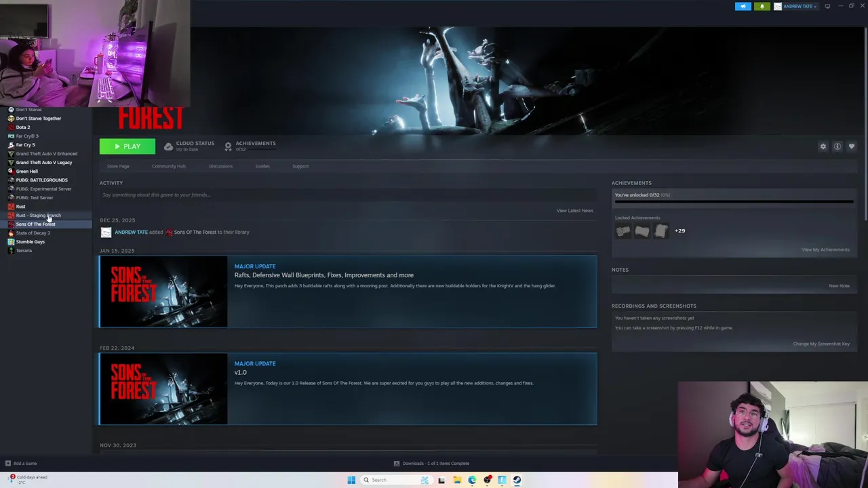
Task: Open the Support tab
Action: (x=300, y=166)
